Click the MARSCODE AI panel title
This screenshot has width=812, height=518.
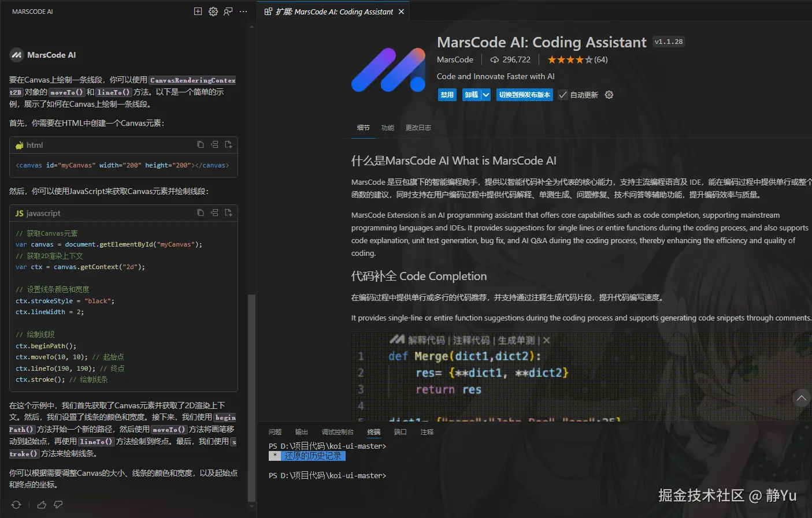(32, 12)
